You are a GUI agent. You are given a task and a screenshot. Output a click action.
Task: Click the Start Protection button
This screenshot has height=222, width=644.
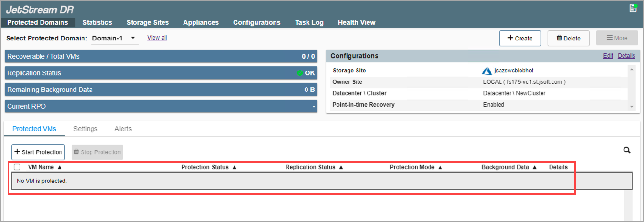coord(38,152)
